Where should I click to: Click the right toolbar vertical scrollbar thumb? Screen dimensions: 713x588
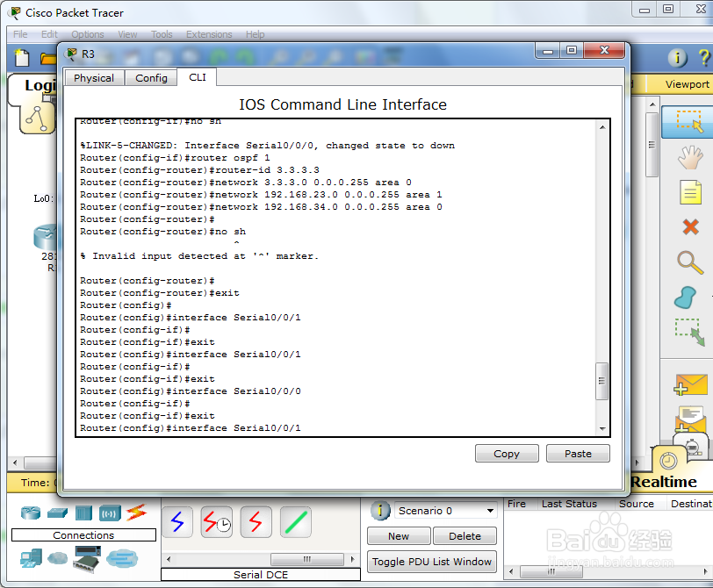click(x=652, y=145)
